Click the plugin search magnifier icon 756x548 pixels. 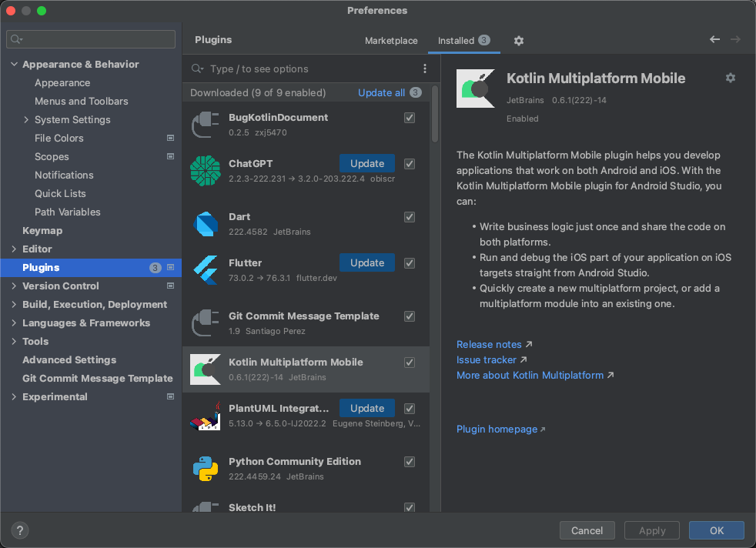[x=197, y=68]
